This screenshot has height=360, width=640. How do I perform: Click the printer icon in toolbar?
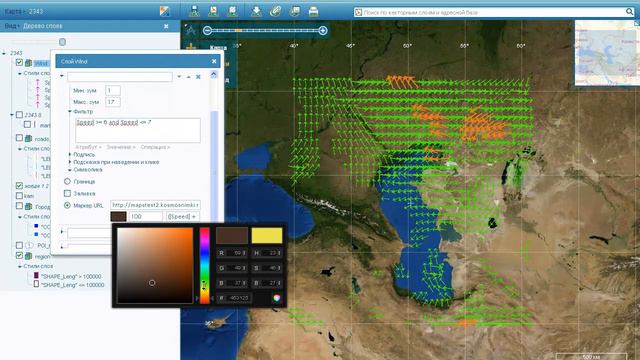coord(313,11)
